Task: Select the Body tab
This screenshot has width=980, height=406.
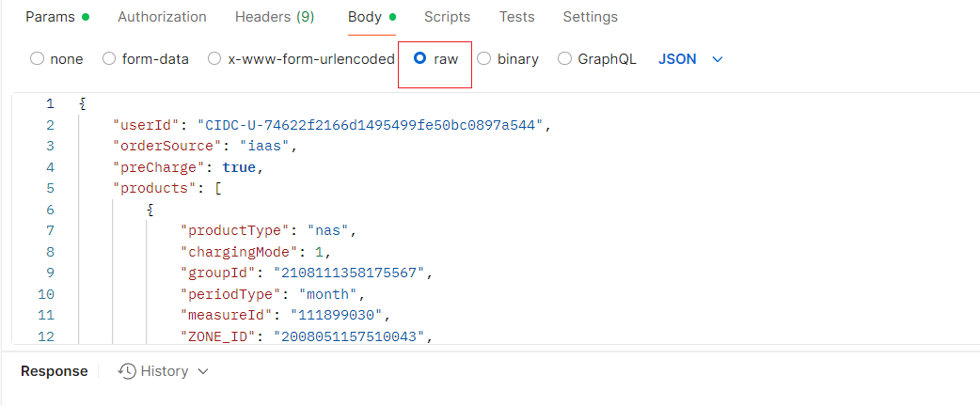Action: 365,17
